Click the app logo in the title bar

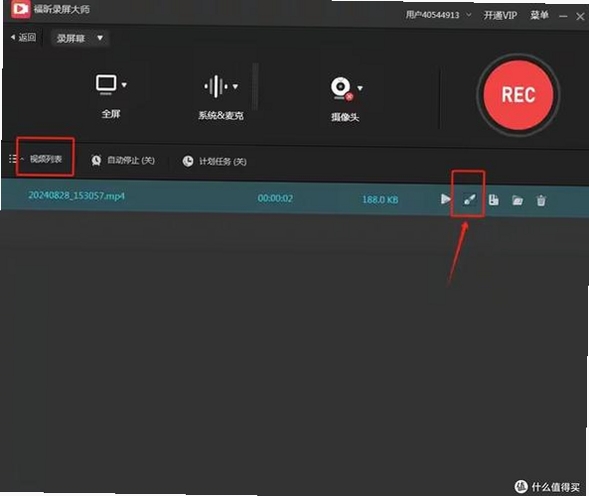point(20,8)
